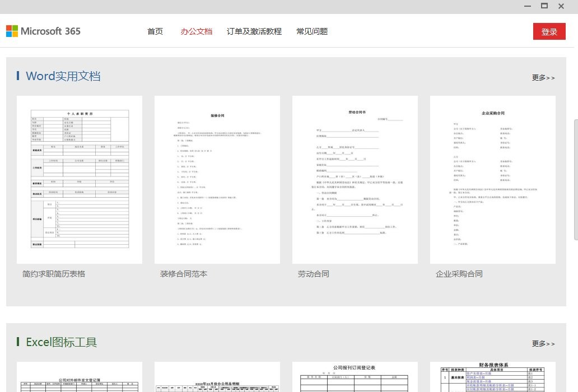This screenshot has width=578, height=392.
Task: Open the 财务报表体系 Excel thumbnail
Action: (493, 377)
